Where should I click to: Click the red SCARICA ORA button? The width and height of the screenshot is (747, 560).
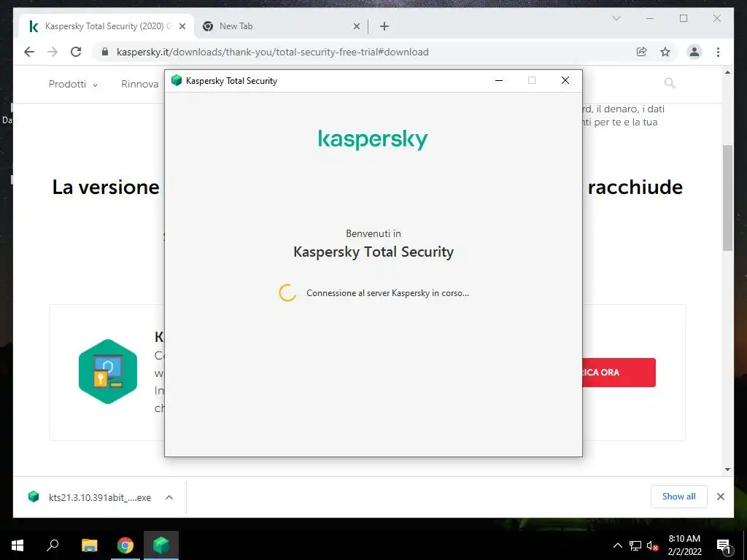619,373
